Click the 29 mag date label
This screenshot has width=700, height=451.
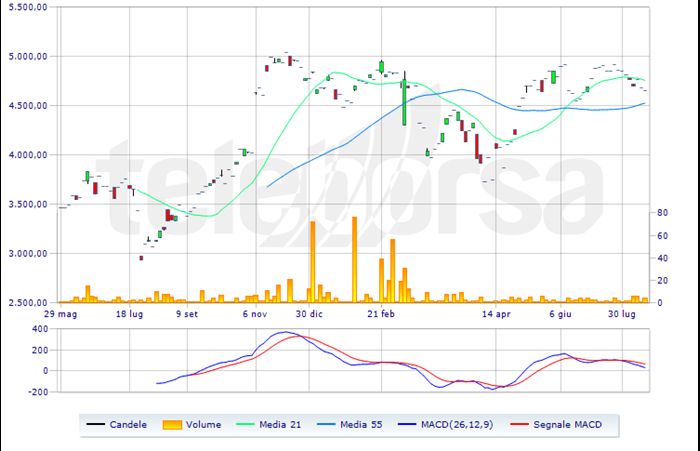click(61, 314)
